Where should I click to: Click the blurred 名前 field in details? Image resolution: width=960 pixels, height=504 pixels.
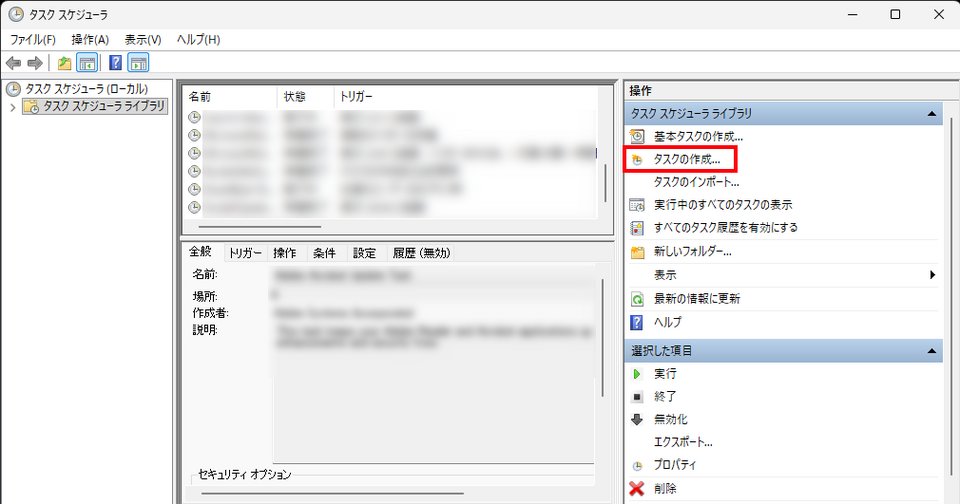(x=433, y=276)
